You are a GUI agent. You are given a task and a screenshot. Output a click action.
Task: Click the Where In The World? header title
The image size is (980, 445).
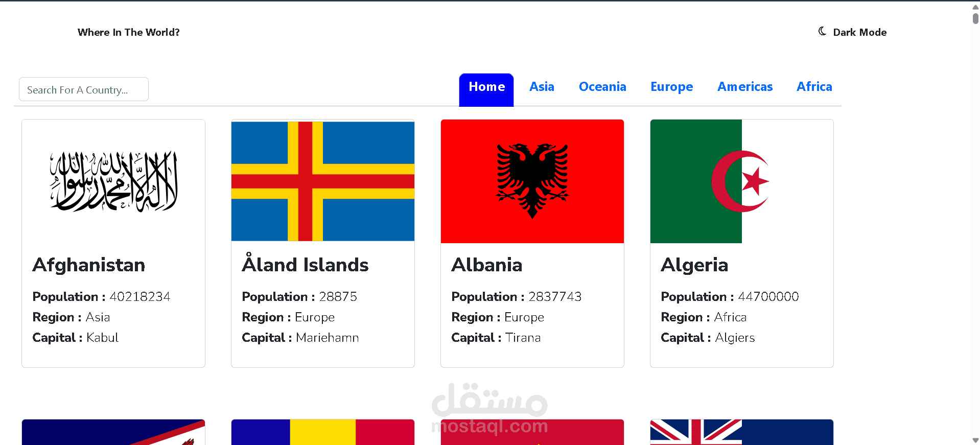[x=129, y=32]
